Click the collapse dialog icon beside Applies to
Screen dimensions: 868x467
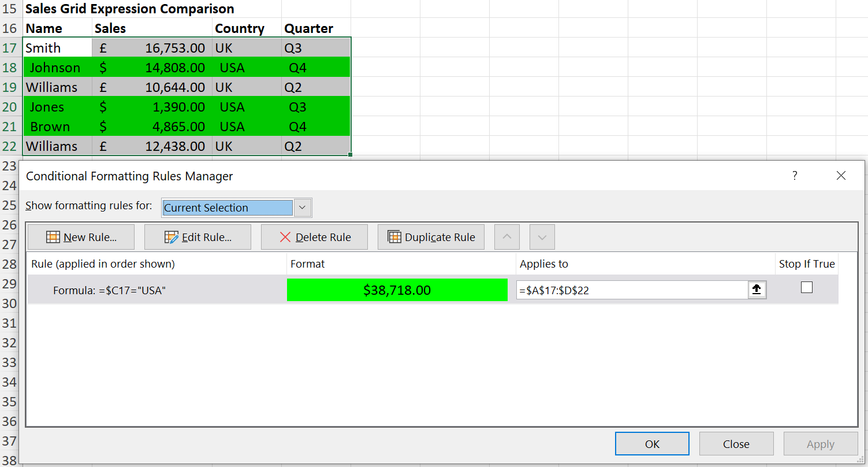(x=757, y=290)
